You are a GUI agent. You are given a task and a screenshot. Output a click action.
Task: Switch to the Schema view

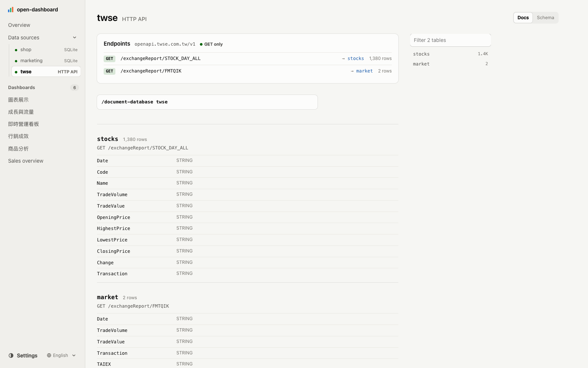545,18
